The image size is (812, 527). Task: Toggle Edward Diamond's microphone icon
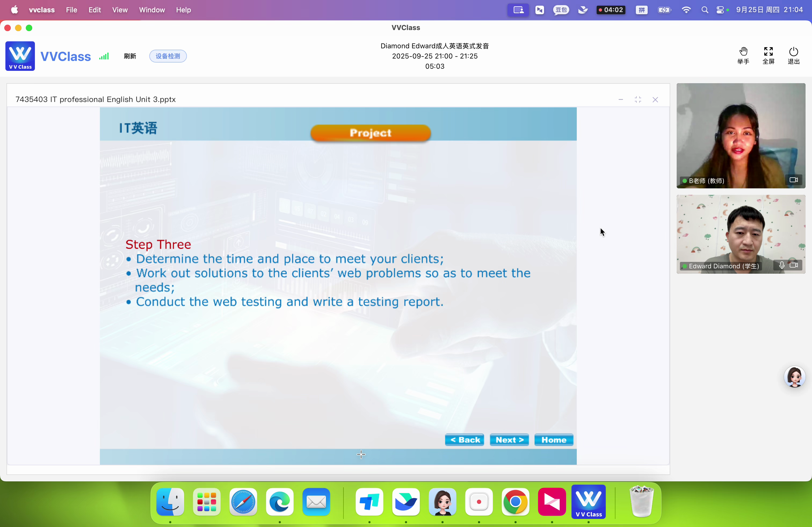782,266
